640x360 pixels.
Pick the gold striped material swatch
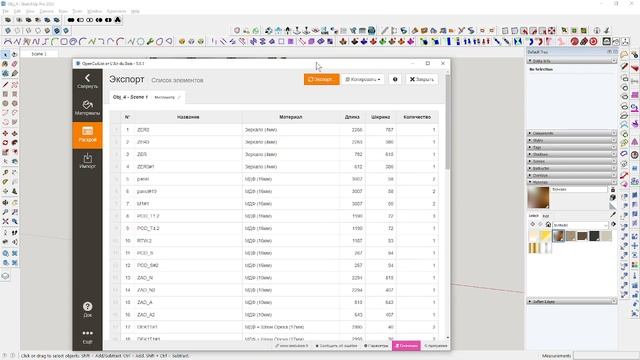point(534,248)
